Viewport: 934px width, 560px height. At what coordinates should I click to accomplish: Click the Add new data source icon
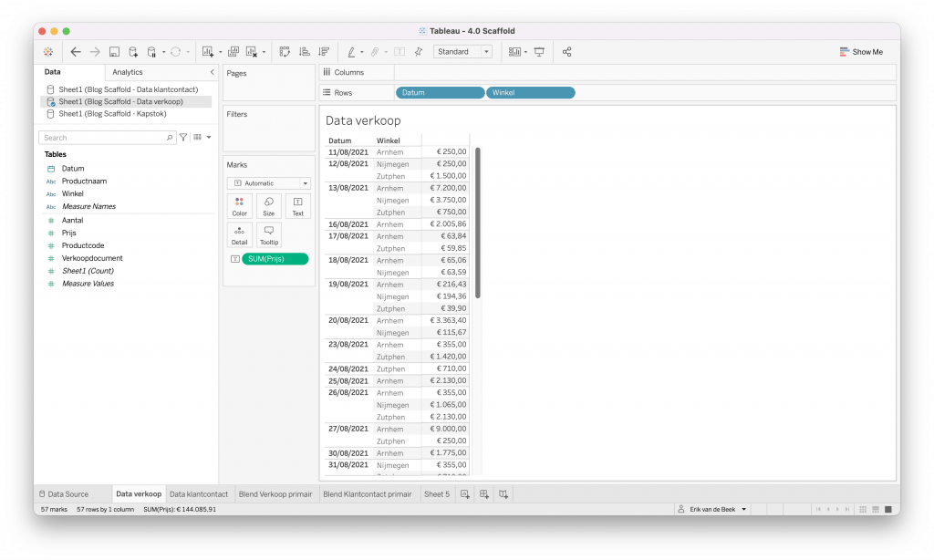pos(133,52)
